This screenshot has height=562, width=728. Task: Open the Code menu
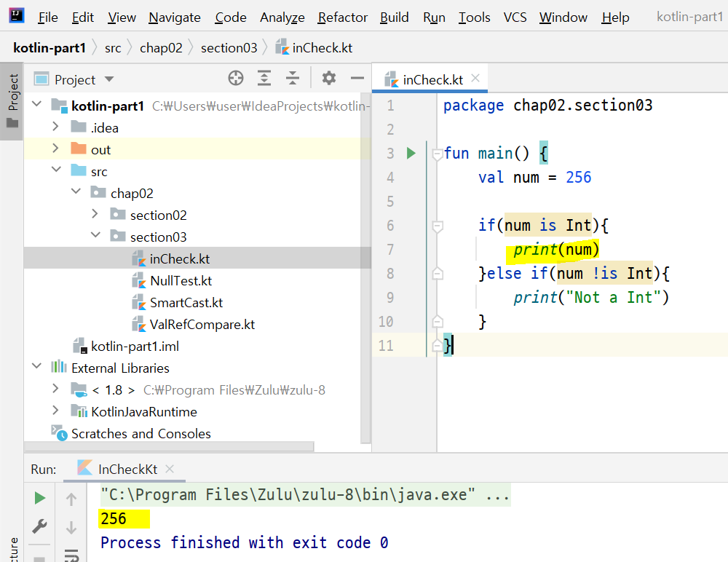click(x=230, y=17)
